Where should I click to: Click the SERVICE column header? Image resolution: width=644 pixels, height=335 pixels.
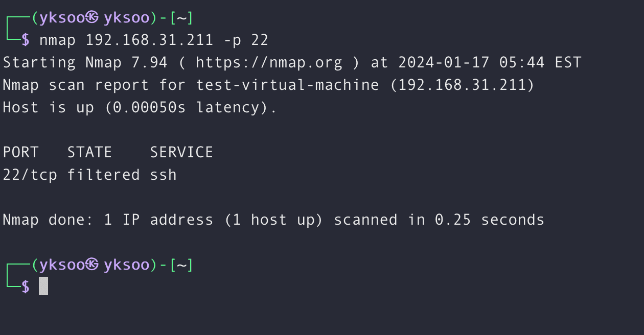182,152
